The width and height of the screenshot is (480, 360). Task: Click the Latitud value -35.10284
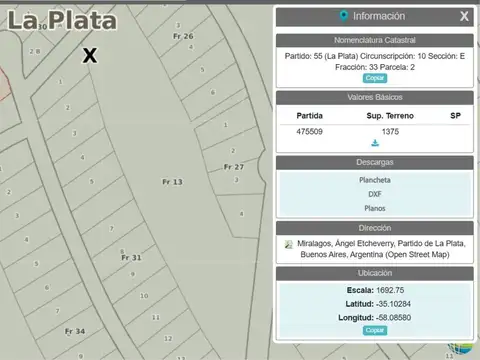[393, 304]
